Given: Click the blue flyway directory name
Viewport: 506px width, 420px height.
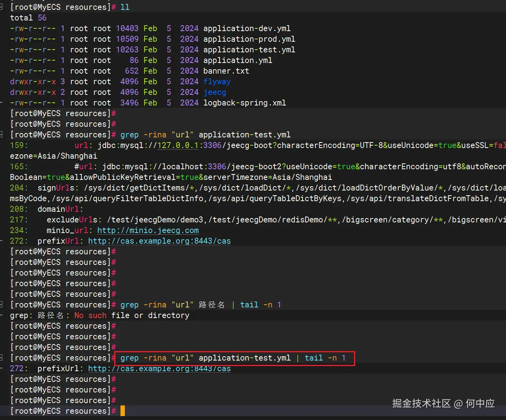Looking at the screenshot, I should click(x=217, y=81).
